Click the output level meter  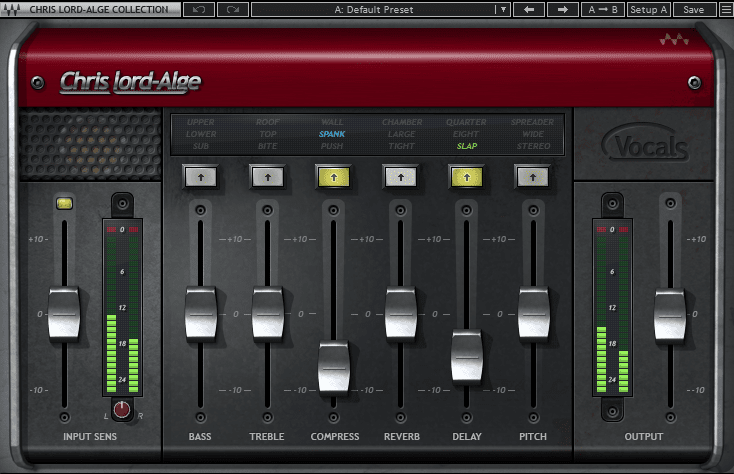click(612, 307)
